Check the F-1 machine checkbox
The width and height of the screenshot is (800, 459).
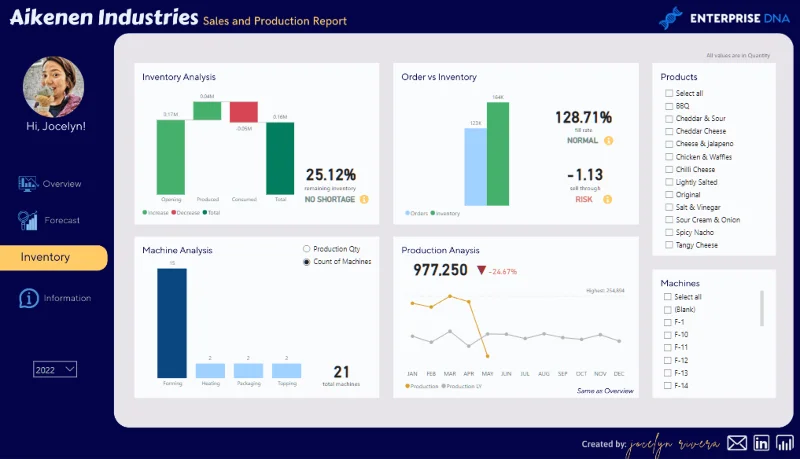pos(667,322)
